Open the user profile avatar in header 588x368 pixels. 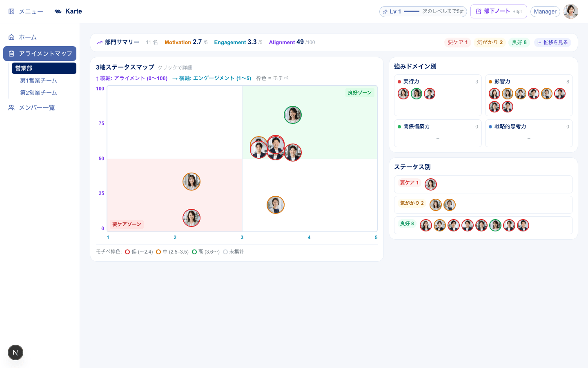click(x=571, y=11)
